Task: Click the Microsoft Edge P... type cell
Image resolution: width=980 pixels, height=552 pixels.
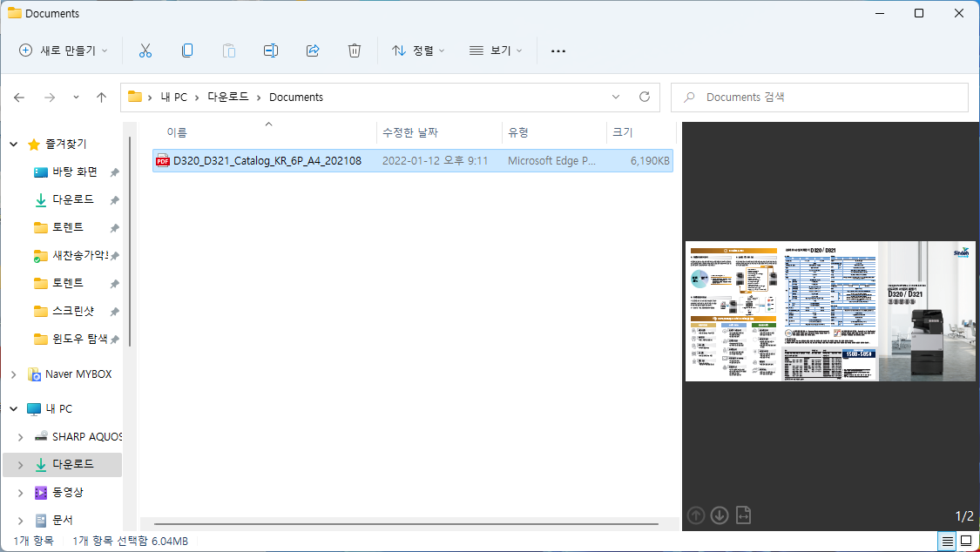Action: 551,160
